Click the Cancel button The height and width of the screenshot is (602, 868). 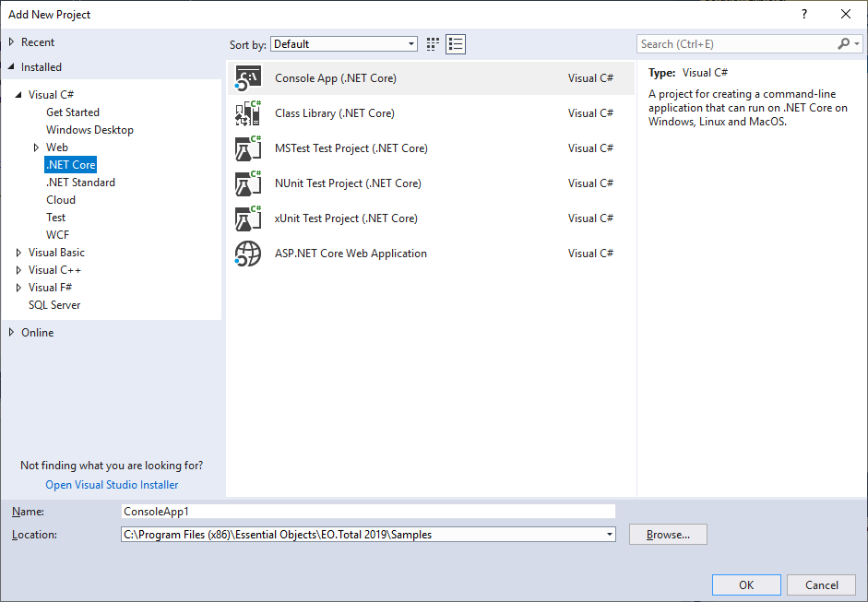(822, 584)
